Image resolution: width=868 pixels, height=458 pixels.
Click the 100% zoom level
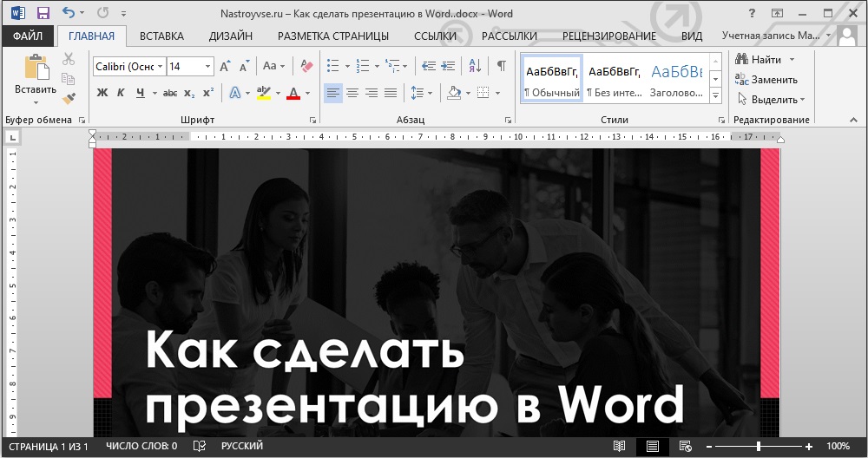838,446
